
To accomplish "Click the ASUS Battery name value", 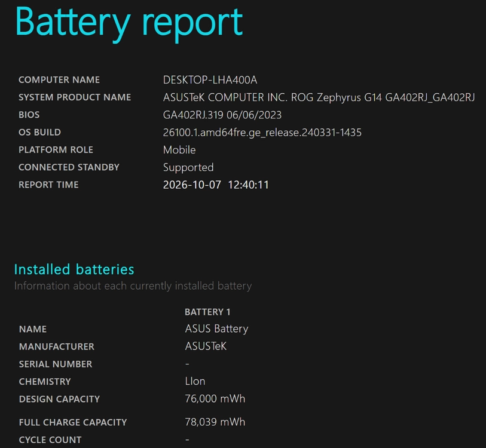I will 216,329.
